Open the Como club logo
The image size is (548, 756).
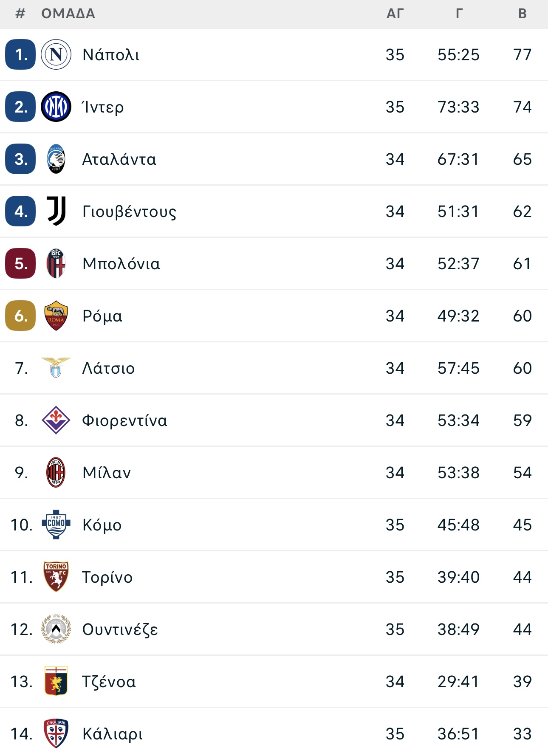tap(56, 525)
